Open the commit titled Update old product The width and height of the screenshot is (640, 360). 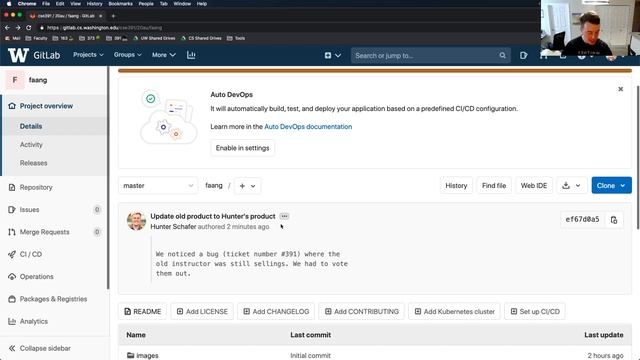[213, 216]
